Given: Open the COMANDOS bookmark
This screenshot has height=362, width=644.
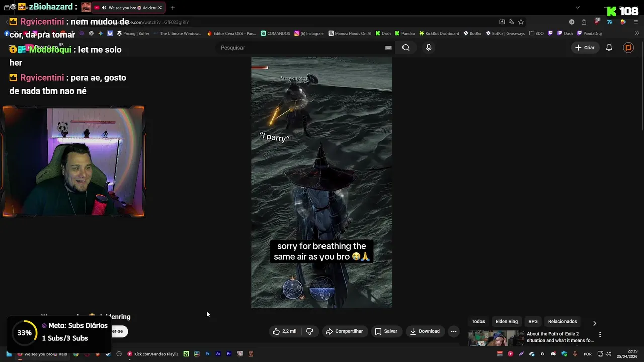Looking at the screenshot, I should [x=275, y=34].
